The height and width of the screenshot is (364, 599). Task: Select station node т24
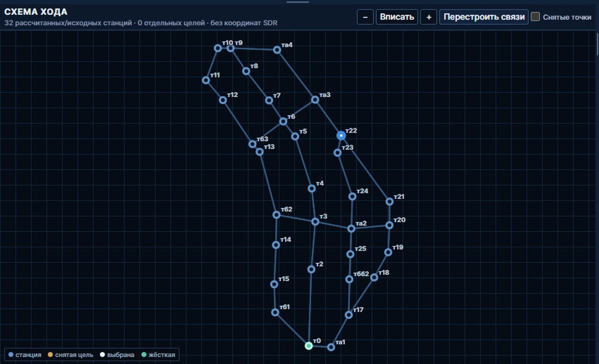click(352, 196)
